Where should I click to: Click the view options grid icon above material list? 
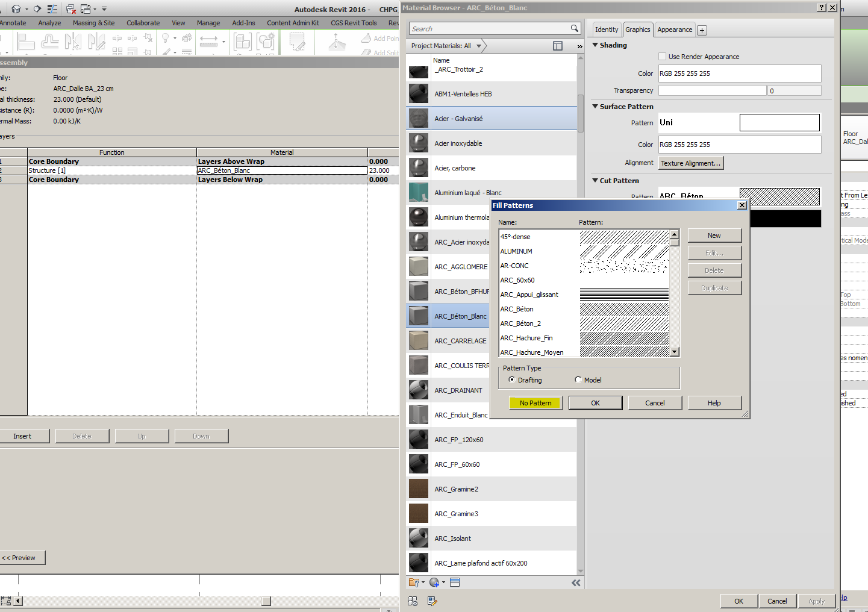click(x=557, y=45)
